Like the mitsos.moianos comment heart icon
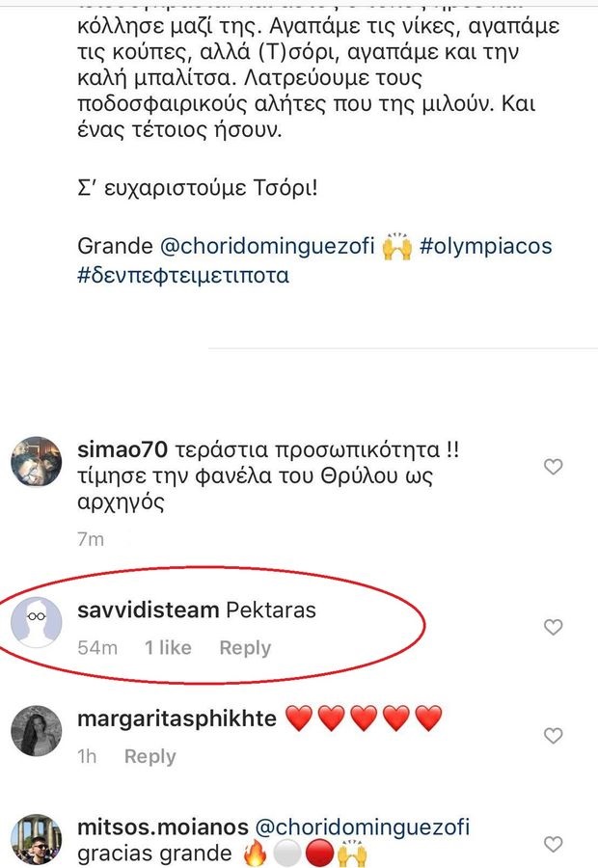 [x=554, y=844]
